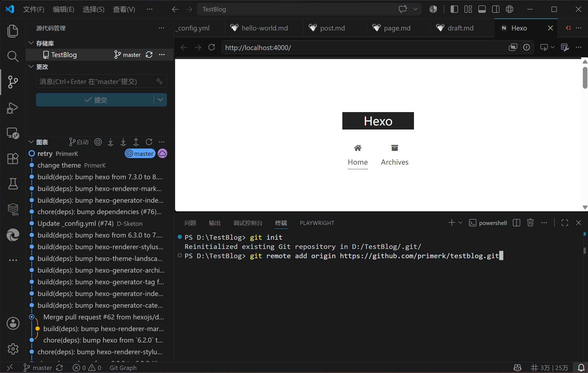Open new terminal profile dropdown arrow
Viewport: 588px width, 373px height.
click(461, 223)
